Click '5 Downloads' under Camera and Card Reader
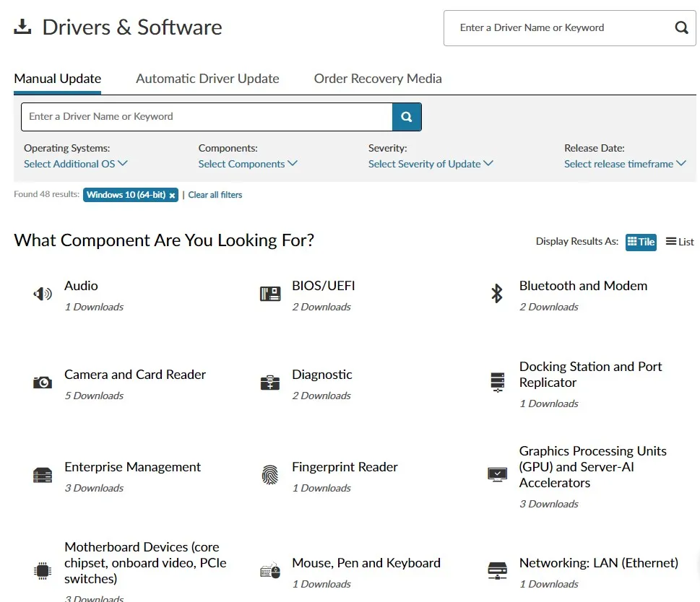This screenshot has height=602, width=700. tap(94, 396)
